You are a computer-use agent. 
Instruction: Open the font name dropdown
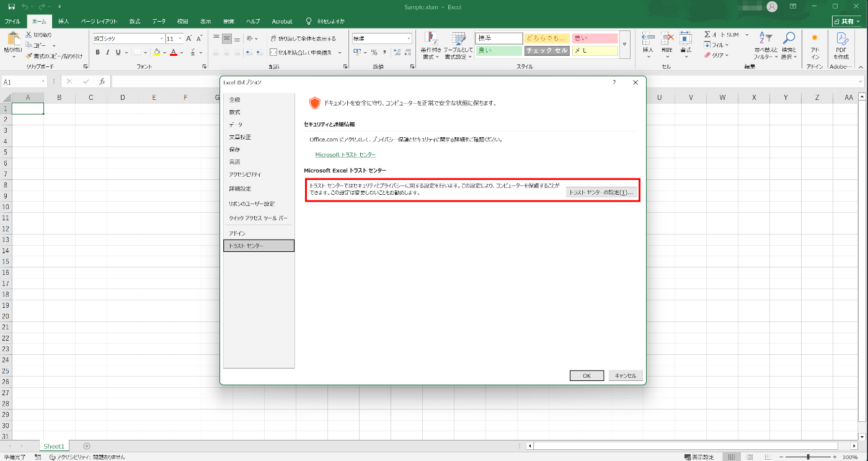pos(161,38)
